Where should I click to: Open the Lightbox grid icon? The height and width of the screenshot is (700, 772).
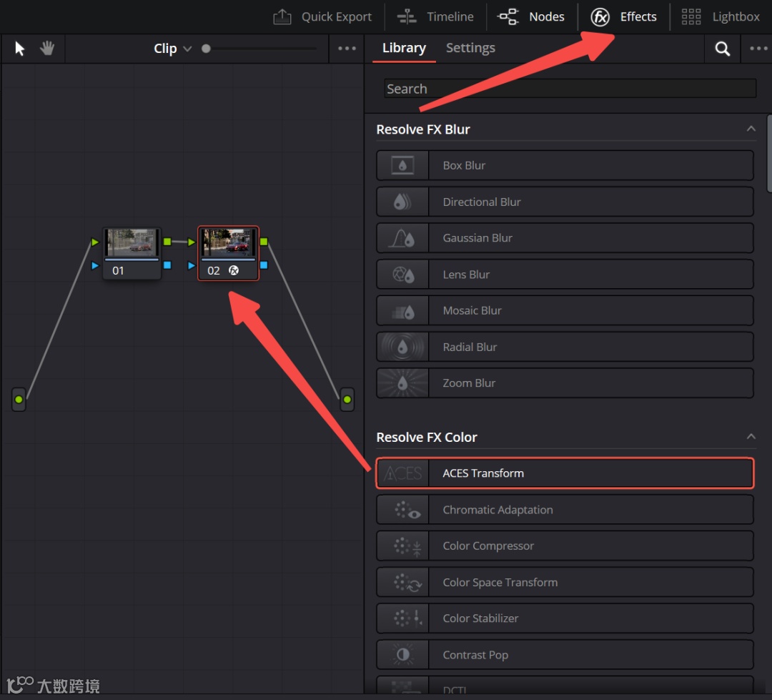click(691, 16)
